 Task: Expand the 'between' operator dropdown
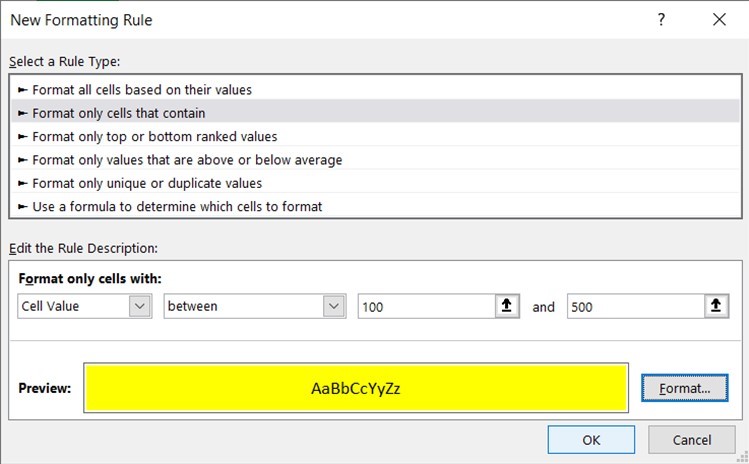[334, 307]
